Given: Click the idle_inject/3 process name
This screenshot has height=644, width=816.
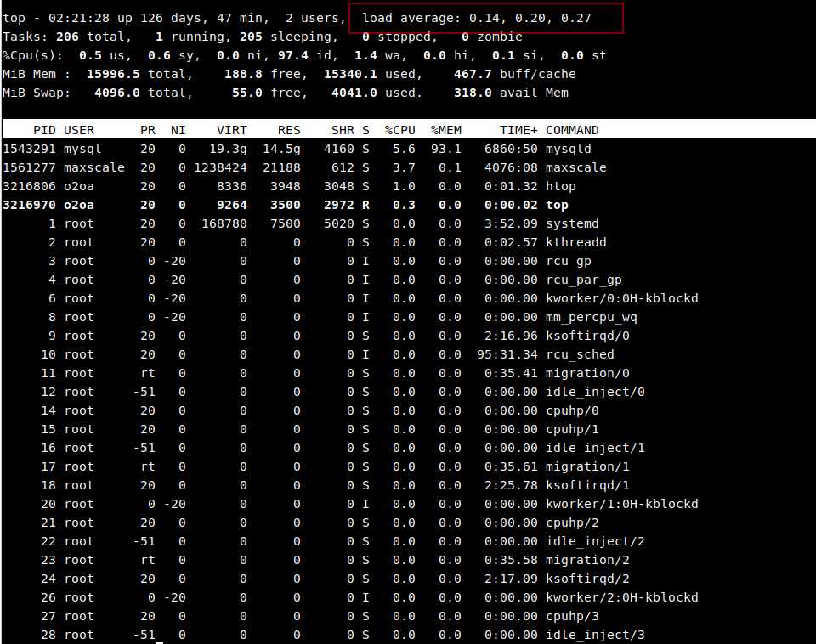Looking at the screenshot, I should [595, 635].
